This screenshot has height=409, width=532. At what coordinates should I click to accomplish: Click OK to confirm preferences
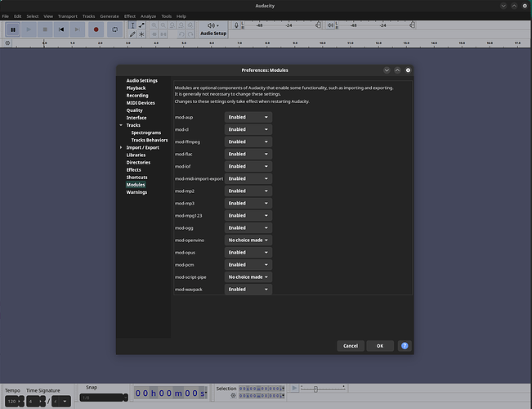[x=380, y=346]
